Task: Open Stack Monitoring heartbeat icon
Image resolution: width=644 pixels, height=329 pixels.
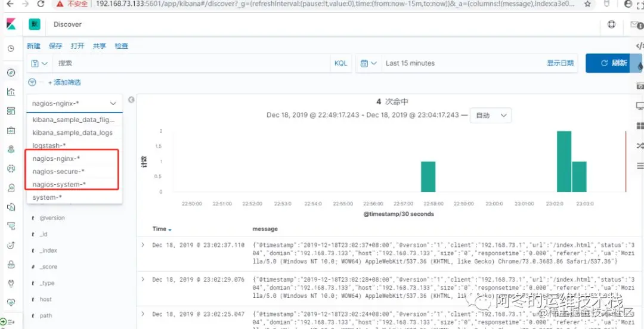Action: [11, 302]
